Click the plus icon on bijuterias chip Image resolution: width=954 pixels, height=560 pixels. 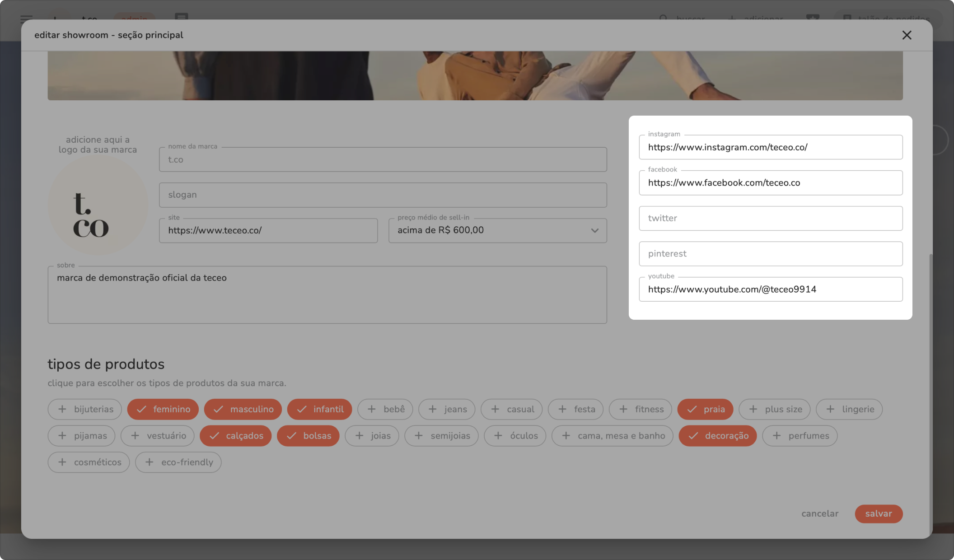pyautogui.click(x=62, y=409)
